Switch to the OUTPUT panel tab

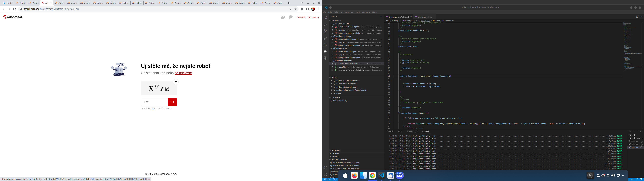coord(400,131)
